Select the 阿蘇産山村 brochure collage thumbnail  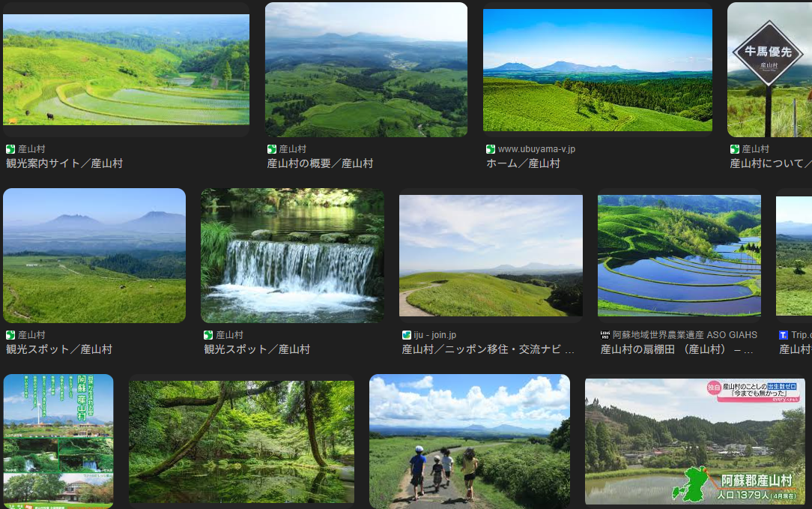[58, 442]
